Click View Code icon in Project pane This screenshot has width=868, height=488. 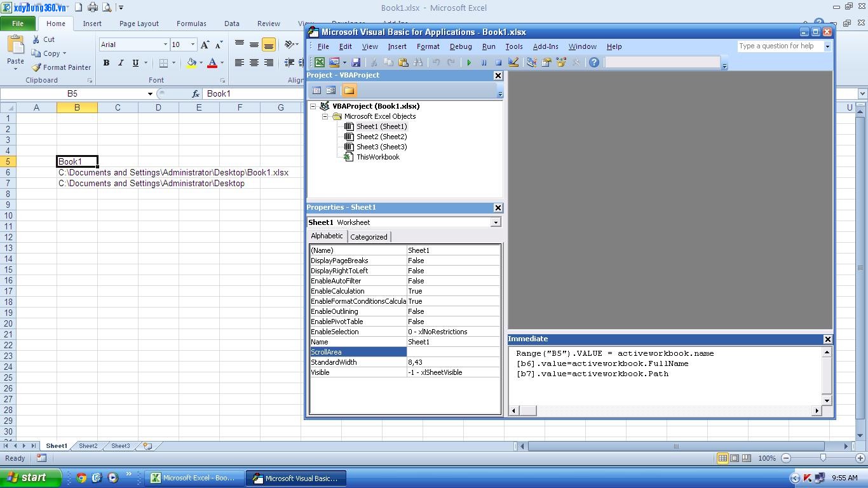[x=316, y=90]
